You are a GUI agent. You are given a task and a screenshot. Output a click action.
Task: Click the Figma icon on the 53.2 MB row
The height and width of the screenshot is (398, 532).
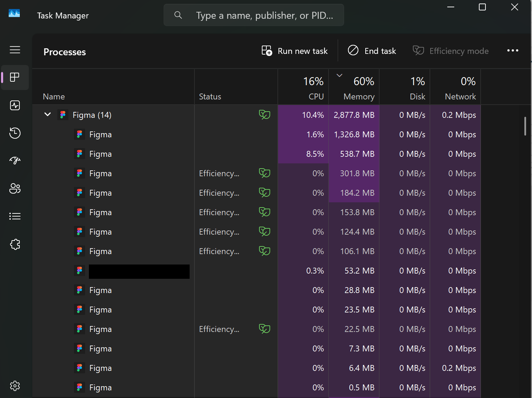point(80,270)
